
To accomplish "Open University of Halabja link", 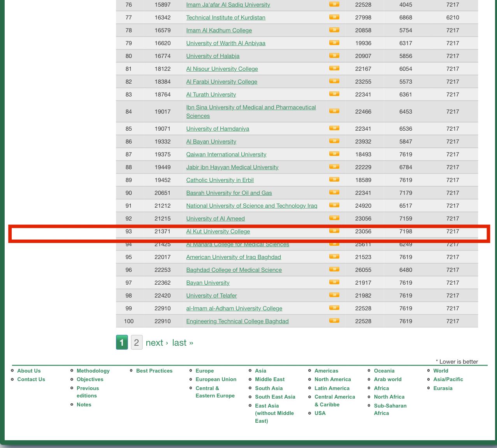I will pos(213,56).
